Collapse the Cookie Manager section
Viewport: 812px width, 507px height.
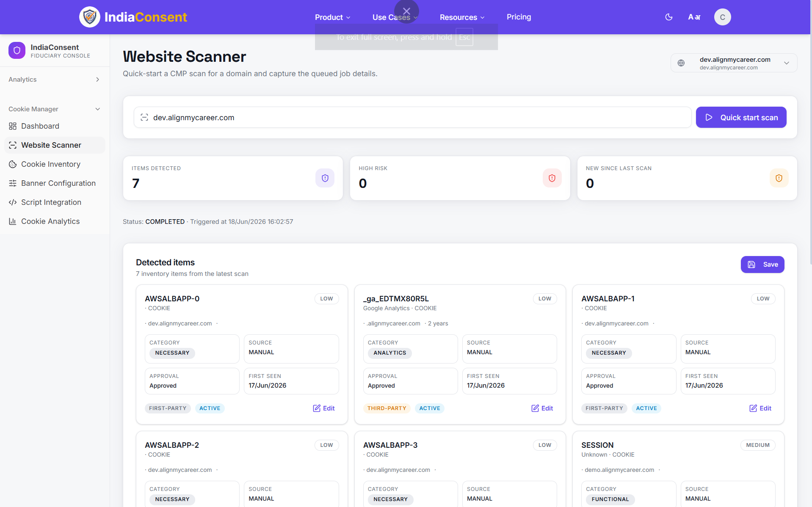point(55,109)
